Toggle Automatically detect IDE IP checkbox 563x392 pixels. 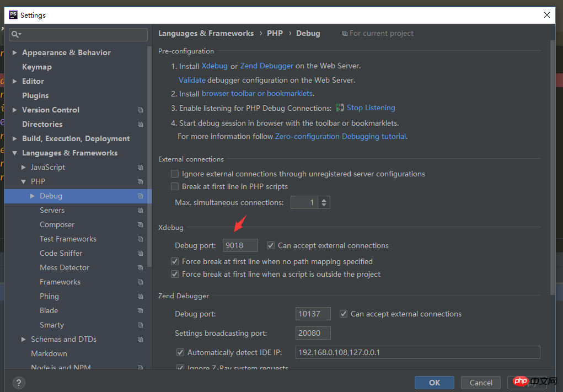180,352
